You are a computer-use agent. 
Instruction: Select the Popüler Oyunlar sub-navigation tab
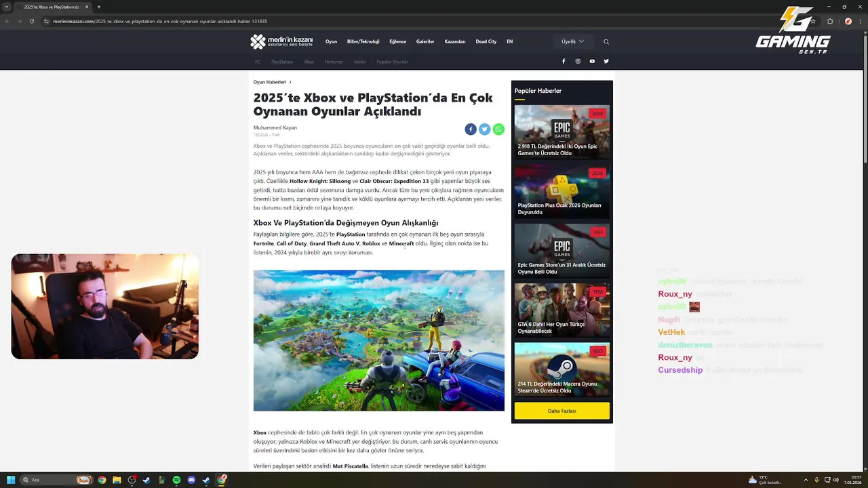[x=393, y=62]
